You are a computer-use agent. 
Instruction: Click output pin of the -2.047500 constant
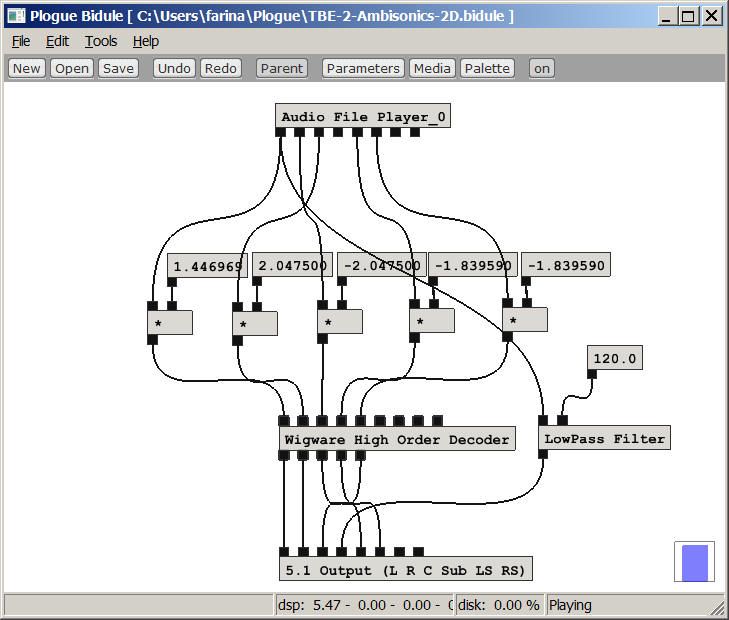tap(342, 281)
